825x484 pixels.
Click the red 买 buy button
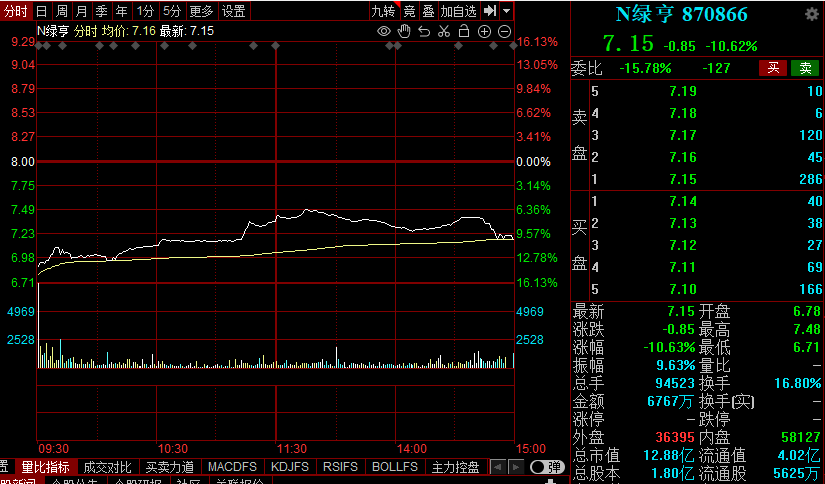tap(773, 68)
